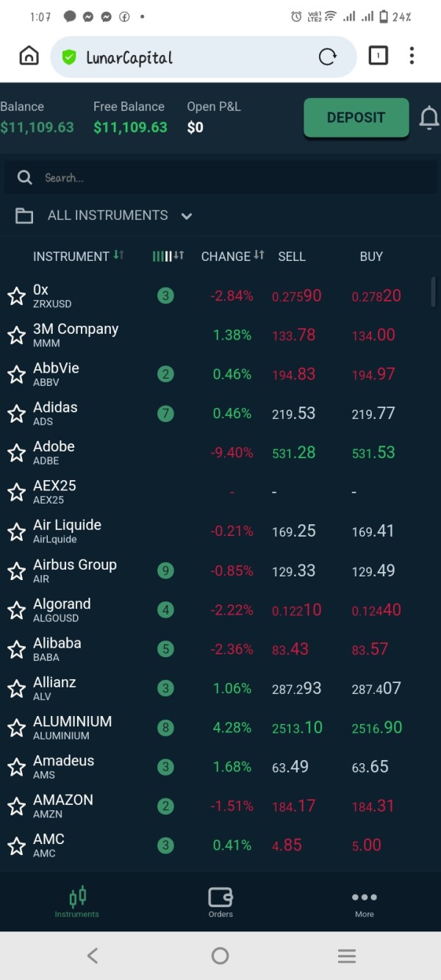Image resolution: width=441 pixels, height=980 pixels.
Task: Click the folder icon beside All Instruments
Action: click(x=24, y=215)
